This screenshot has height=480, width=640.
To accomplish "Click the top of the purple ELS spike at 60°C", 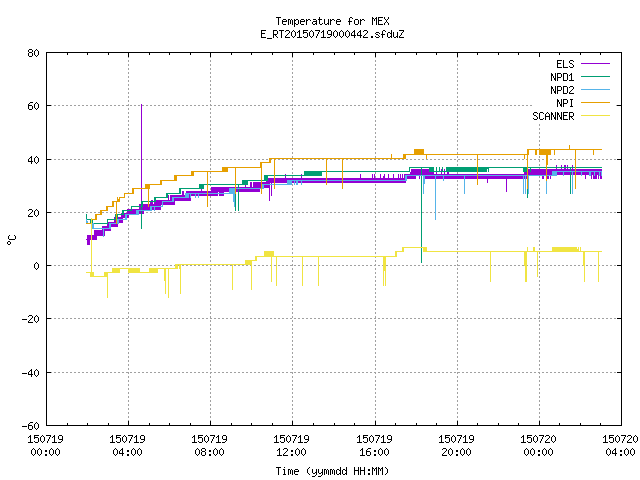I will (x=142, y=105).
